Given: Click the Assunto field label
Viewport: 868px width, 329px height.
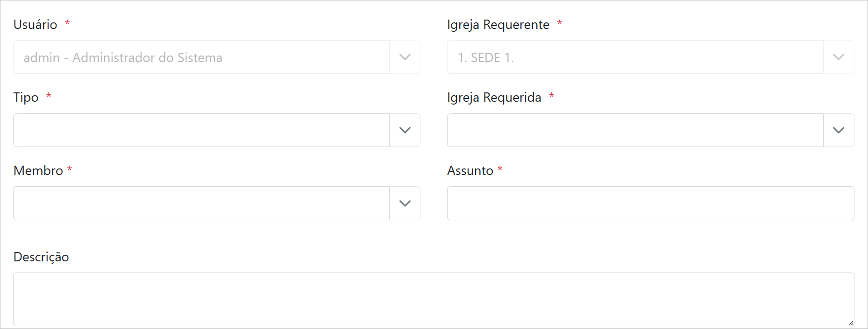Looking at the screenshot, I should (x=470, y=171).
